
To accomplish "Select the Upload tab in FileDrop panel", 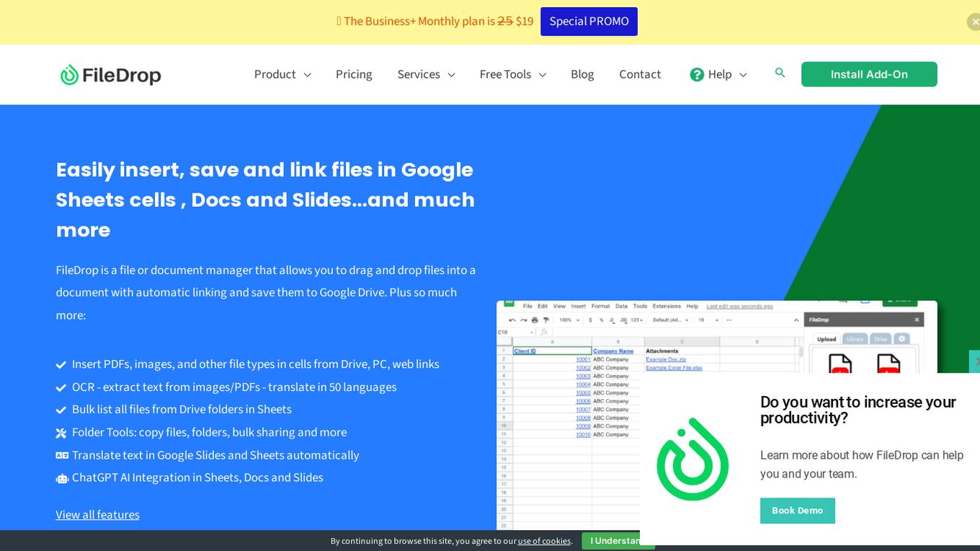I will [x=827, y=339].
